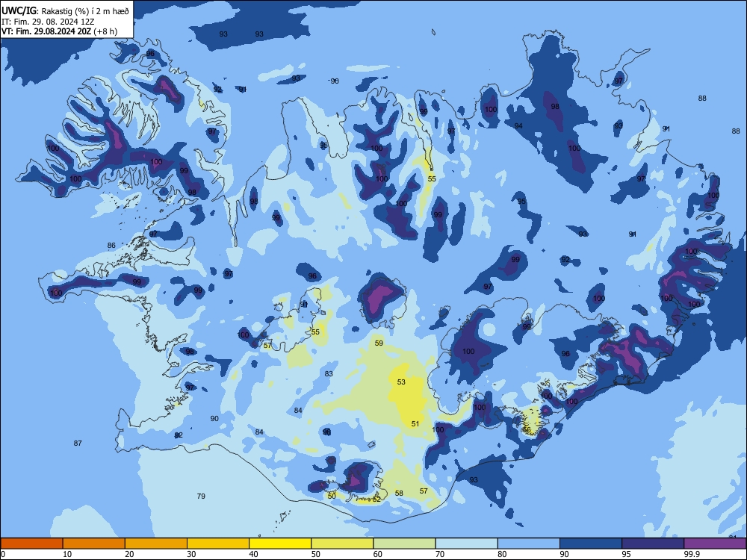
Task: Click the 80–90 sky blue legend swatch
Action: pyautogui.click(x=529, y=544)
